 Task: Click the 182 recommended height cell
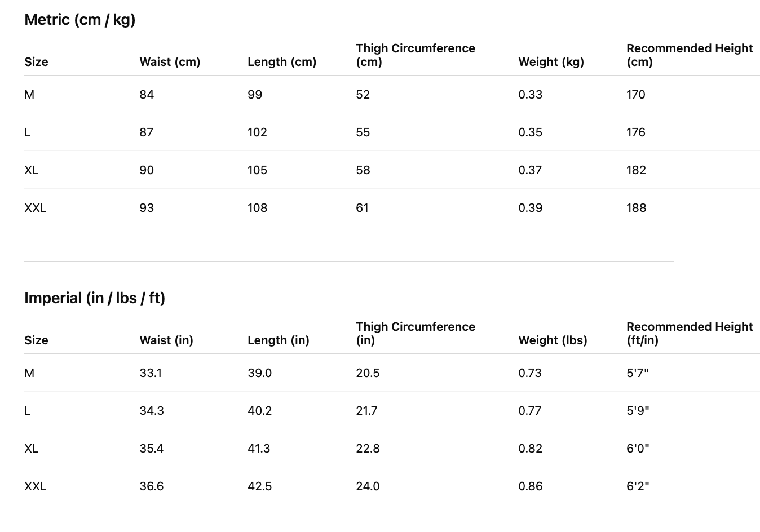click(x=636, y=170)
